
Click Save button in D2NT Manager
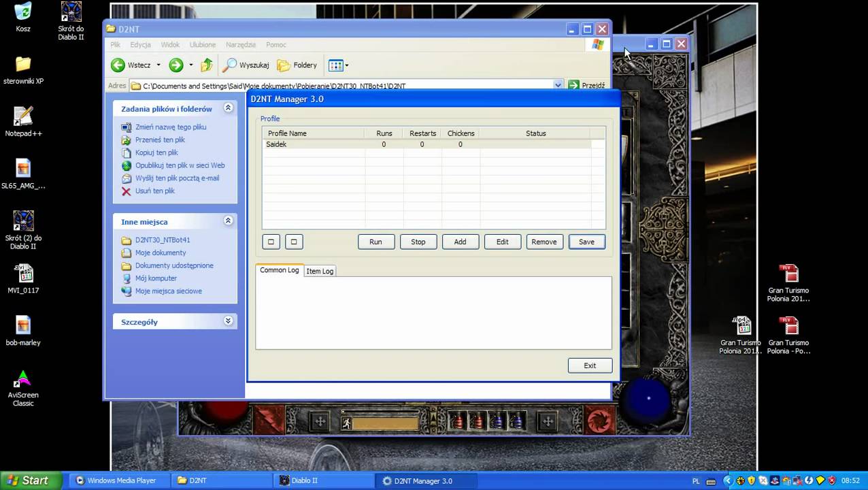coord(586,242)
